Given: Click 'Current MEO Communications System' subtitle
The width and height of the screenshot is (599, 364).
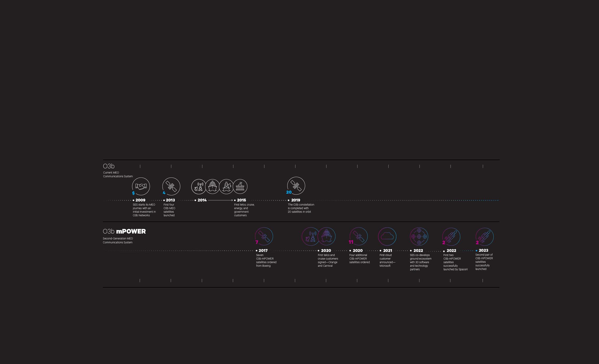Looking at the screenshot, I should (x=118, y=174).
